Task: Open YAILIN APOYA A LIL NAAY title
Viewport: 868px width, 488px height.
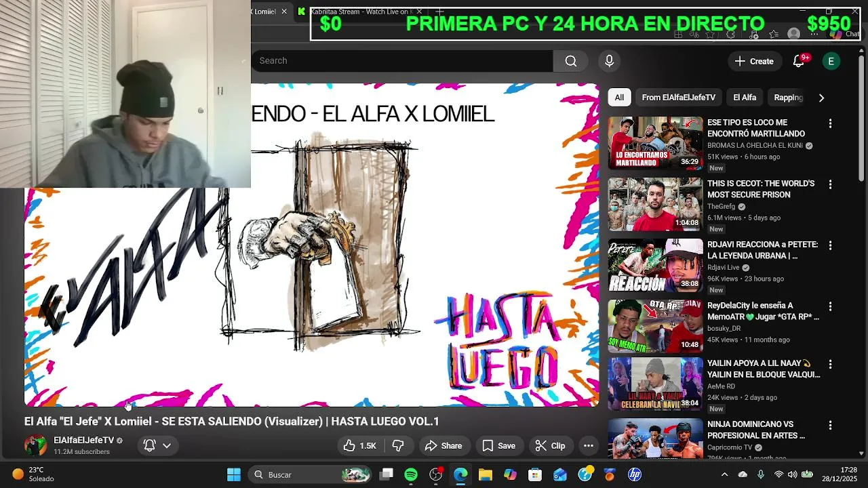Action: [764, 369]
